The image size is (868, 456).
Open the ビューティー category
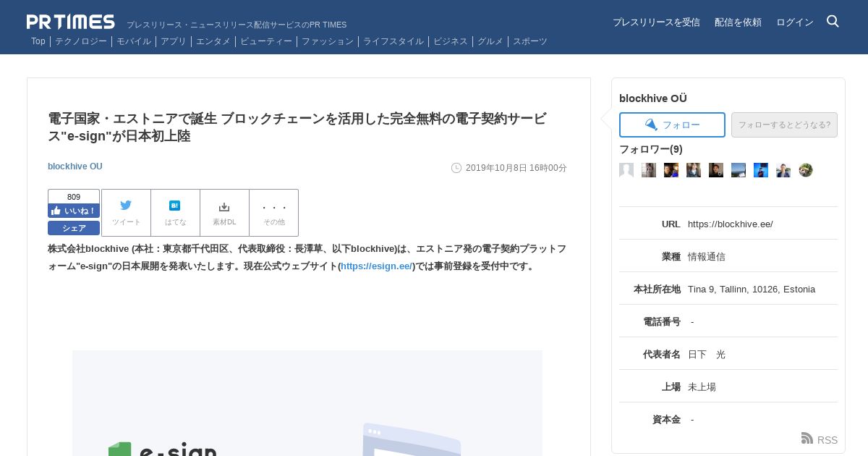tap(266, 41)
